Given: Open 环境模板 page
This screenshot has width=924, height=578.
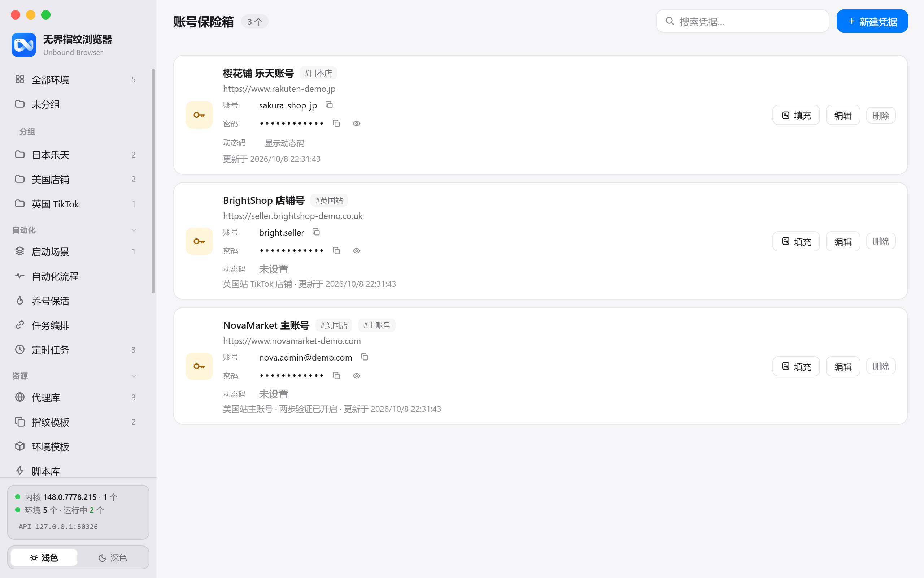Looking at the screenshot, I should tap(75, 447).
